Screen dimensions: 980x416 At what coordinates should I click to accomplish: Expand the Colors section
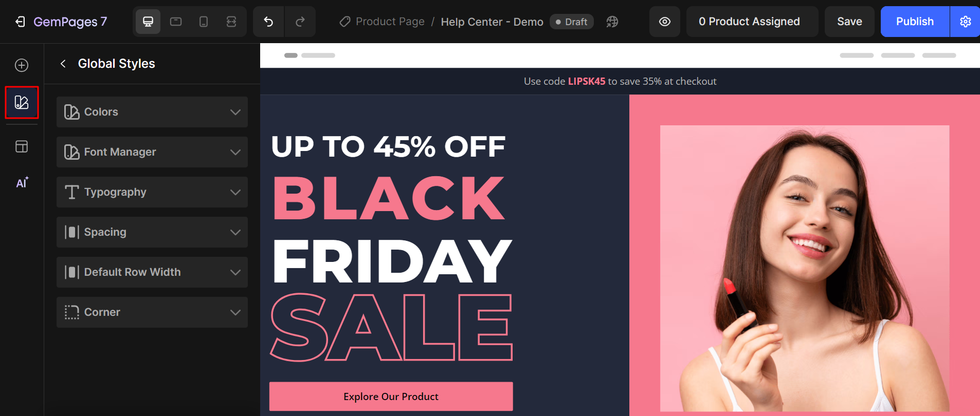[152, 112]
